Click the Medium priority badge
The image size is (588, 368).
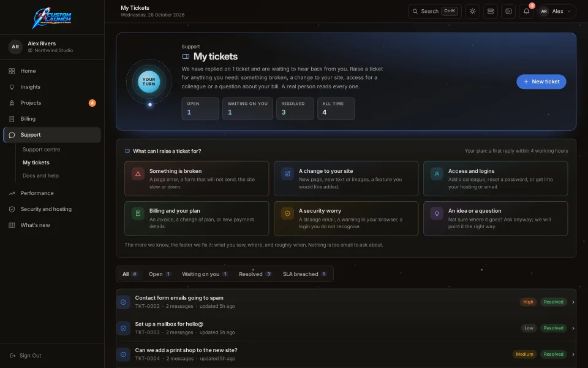click(524, 354)
